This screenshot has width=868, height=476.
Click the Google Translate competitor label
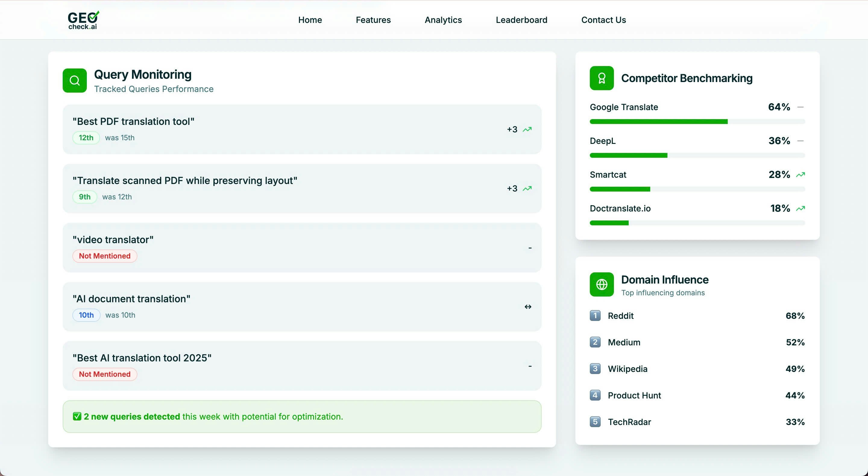click(x=624, y=107)
